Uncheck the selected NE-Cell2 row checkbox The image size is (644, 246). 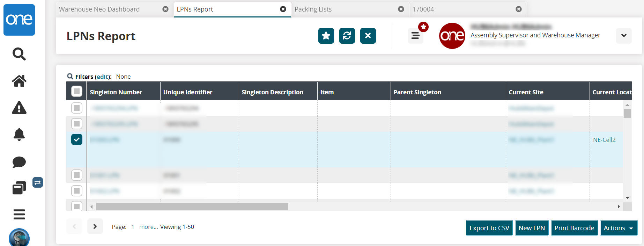(77, 139)
